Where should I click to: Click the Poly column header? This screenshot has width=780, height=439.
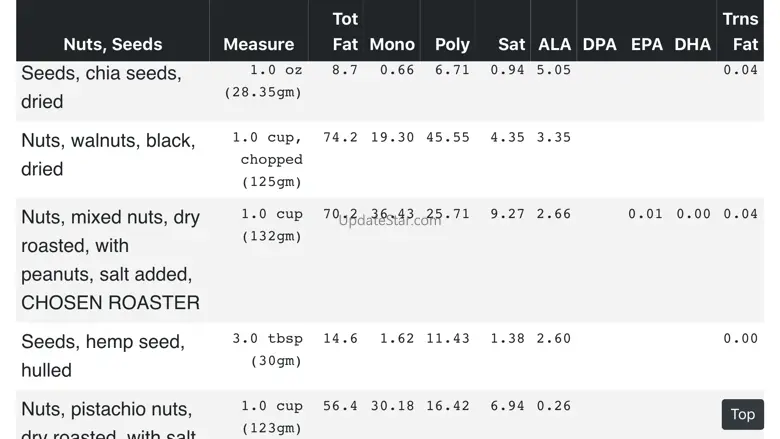point(452,44)
